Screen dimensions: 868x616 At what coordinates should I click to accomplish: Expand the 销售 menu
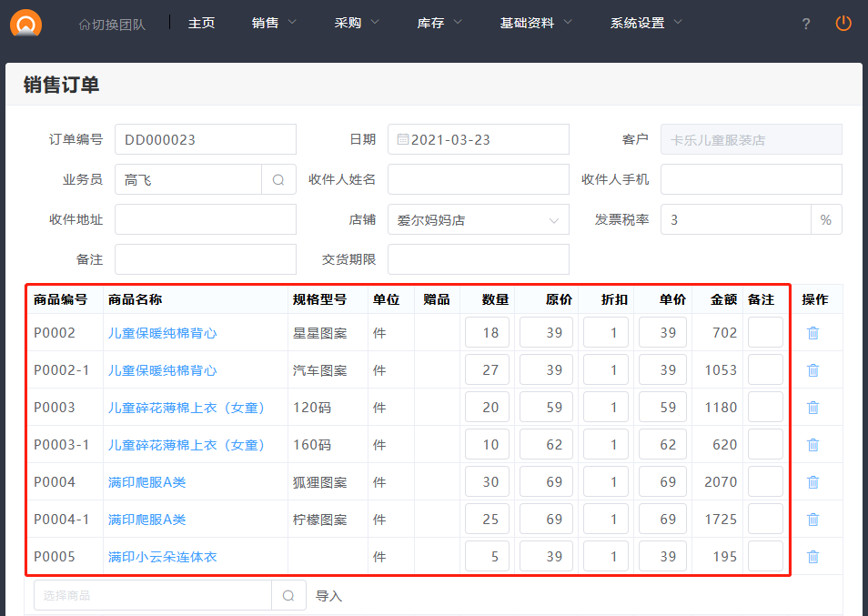coord(274,23)
